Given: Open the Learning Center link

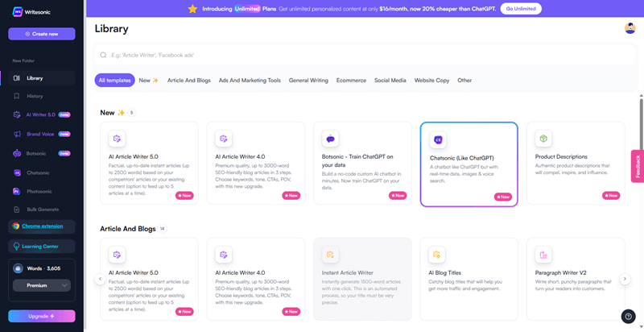Looking at the screenshot, I should (x=40, y=247).
